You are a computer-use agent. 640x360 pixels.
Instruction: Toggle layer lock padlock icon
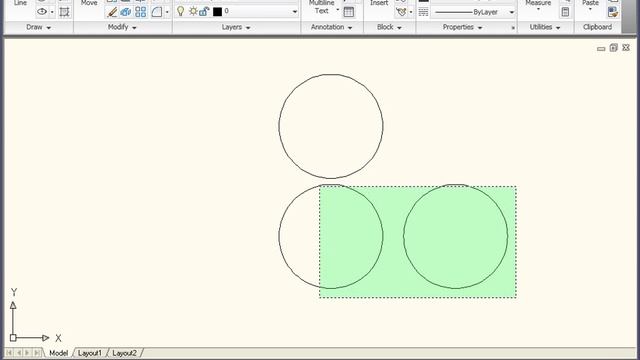tap(204, 11)
